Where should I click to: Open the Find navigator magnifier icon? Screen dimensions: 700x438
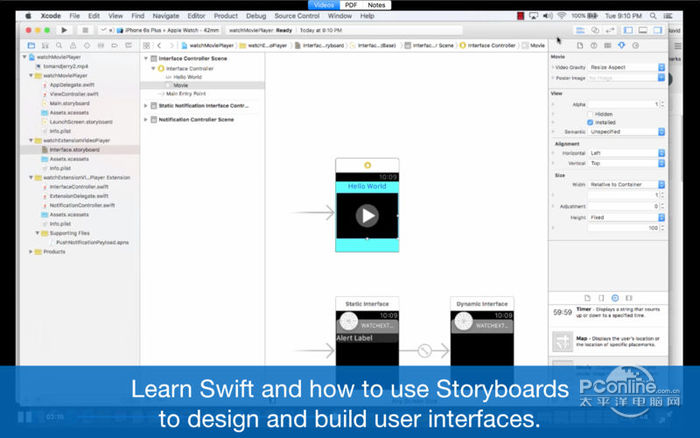coord(59,46)
